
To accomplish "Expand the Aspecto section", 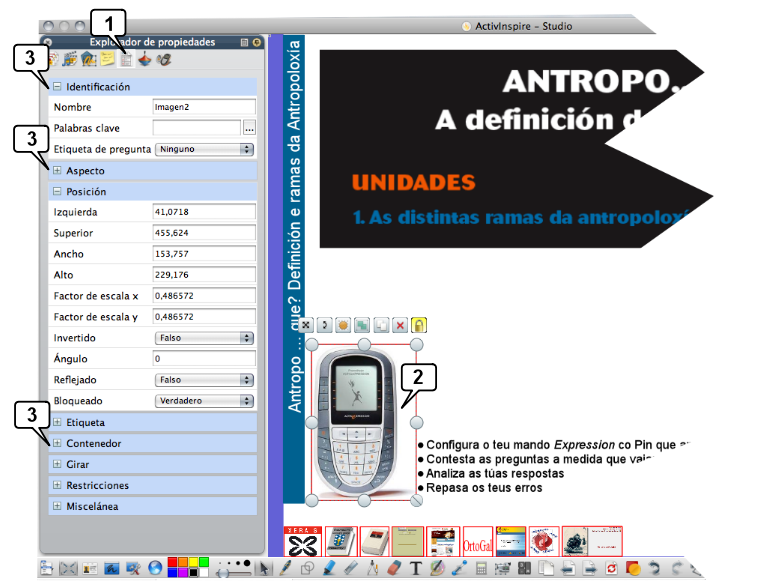I will click(57, 171).
